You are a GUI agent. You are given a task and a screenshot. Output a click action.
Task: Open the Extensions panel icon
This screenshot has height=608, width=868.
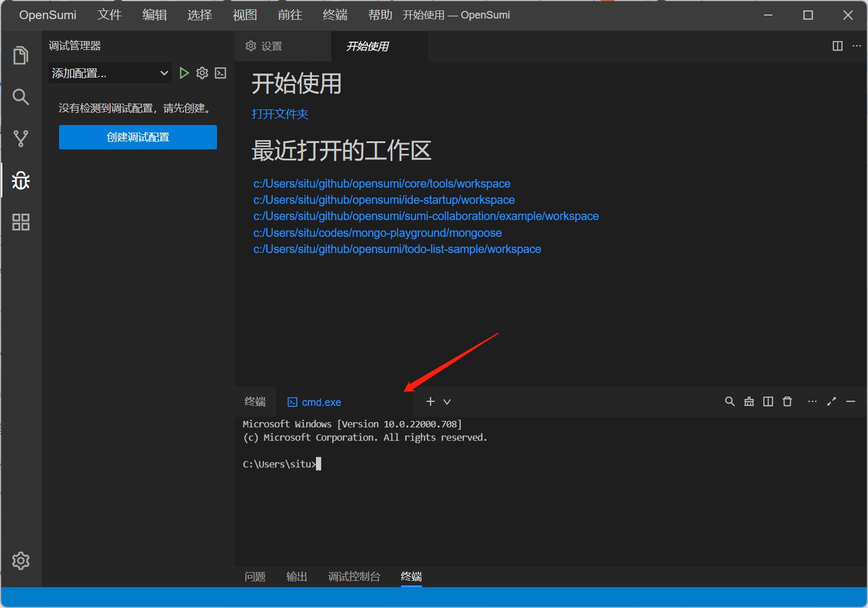(x=21, y=222)
